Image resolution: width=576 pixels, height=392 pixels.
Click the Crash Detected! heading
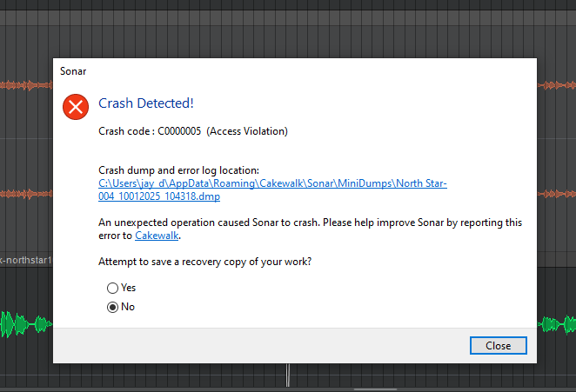[x=145, y=103]
